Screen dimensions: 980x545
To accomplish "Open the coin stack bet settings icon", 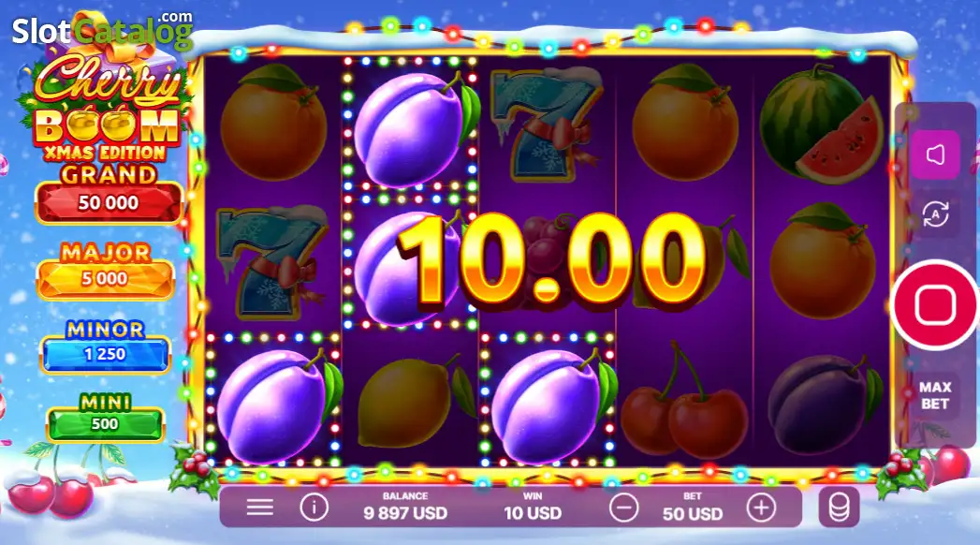I will pos(839,507).
